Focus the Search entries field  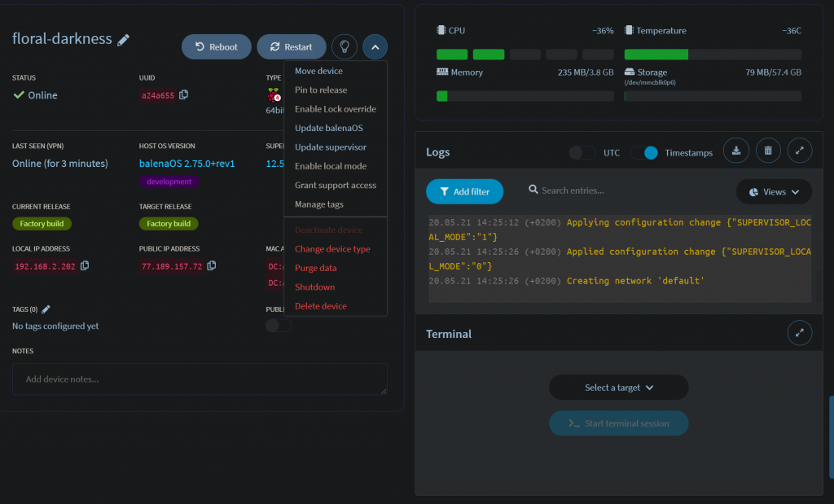628,191
